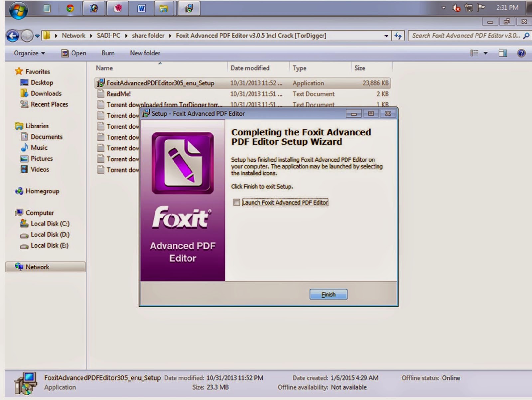The image size is (532, 400).
Task: Select Homegroup in navigation pane
Action: 42,191
